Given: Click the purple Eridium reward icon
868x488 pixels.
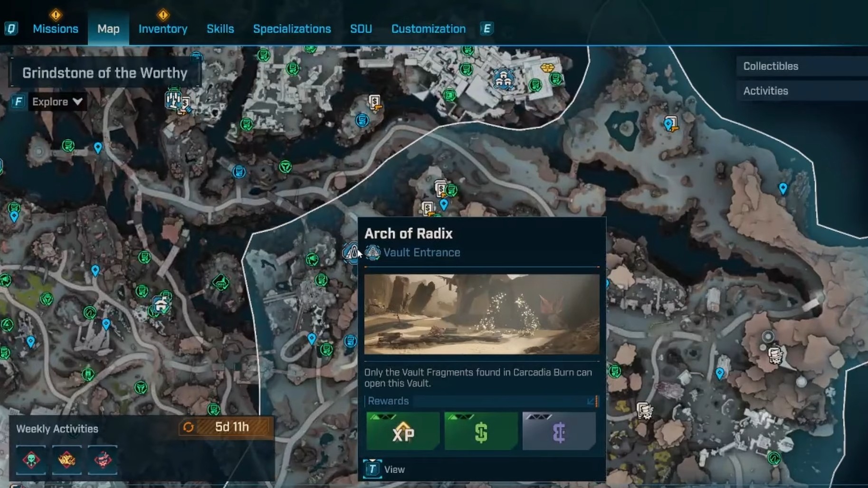Looking at the screenshot, I should click(559, 432).
